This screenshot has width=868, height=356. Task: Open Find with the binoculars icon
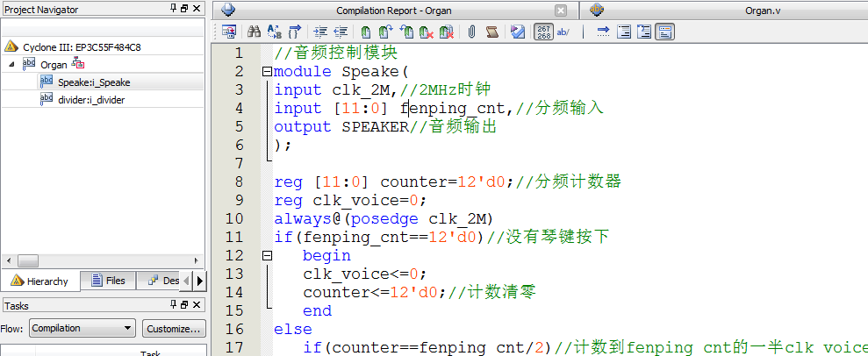(255, 32)
